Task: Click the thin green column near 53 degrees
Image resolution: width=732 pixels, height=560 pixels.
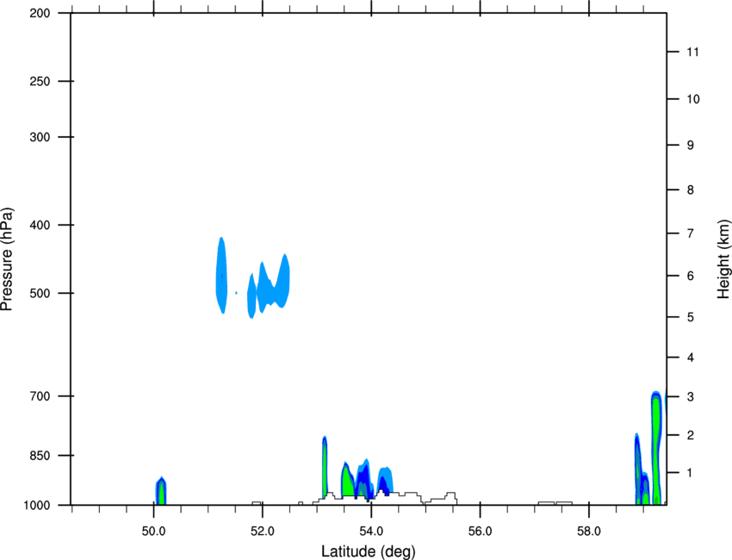Action: click(325, 467)
